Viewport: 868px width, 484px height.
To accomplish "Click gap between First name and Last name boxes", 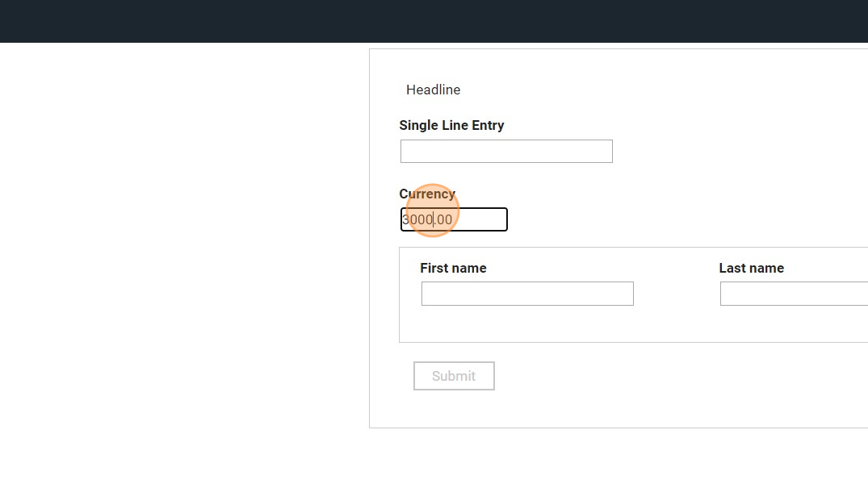I will 676,294.
